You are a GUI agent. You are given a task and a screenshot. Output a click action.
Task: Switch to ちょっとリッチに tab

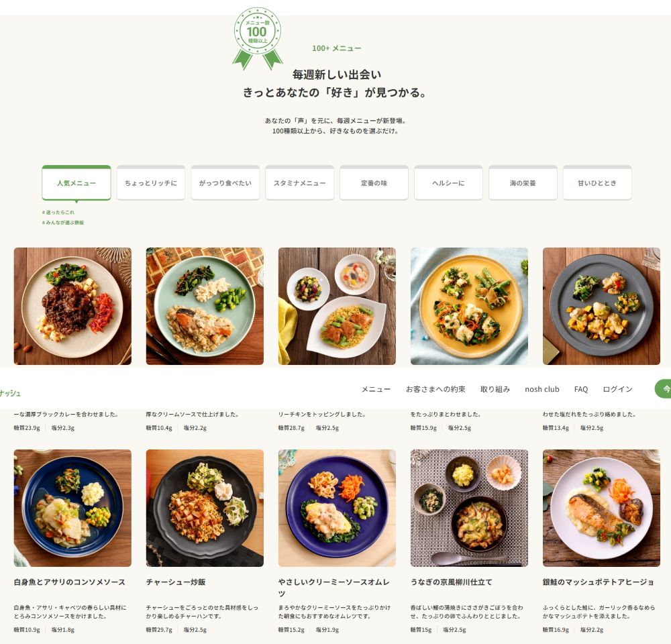150,182
